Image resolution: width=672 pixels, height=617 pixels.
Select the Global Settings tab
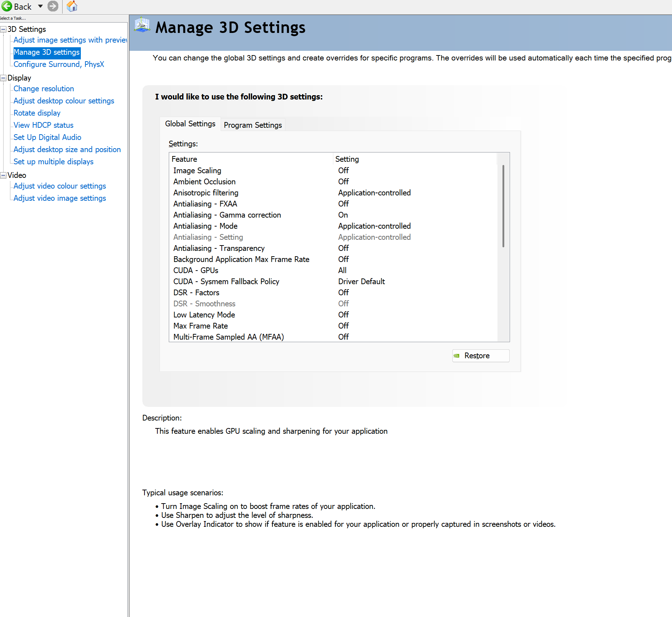[x=190, y=124]
